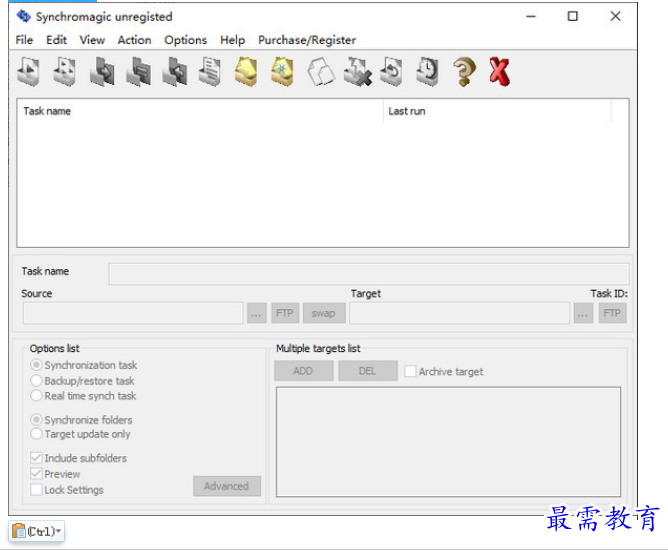Click the FTP button next to Target

coord(612,313)
